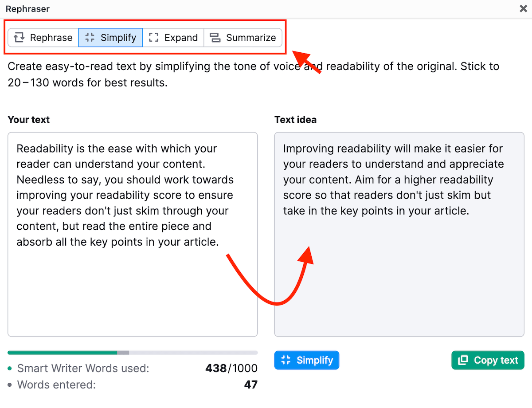Open the Summarize tab label
Screen dimensions: 532x408
tap(251, 38)
